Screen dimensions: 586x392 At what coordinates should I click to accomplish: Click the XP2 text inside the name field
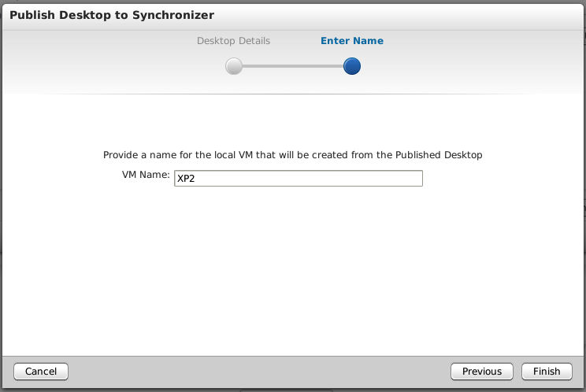[186, 179]
